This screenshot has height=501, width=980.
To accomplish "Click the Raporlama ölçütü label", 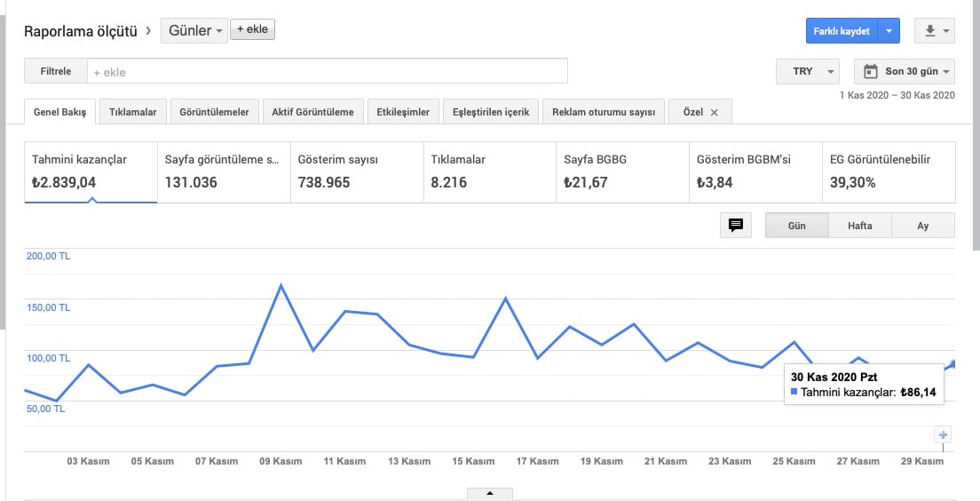I will click(81, 31).
